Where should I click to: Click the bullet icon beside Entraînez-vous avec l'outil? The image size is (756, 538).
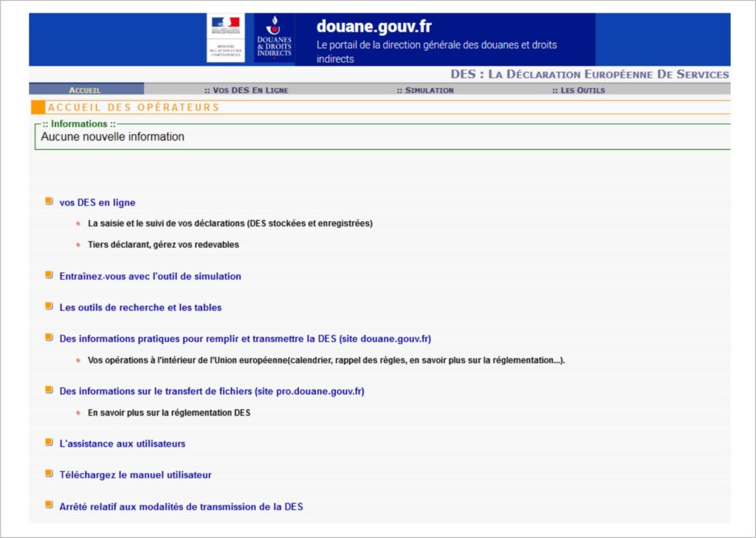[x=49, y=275]
